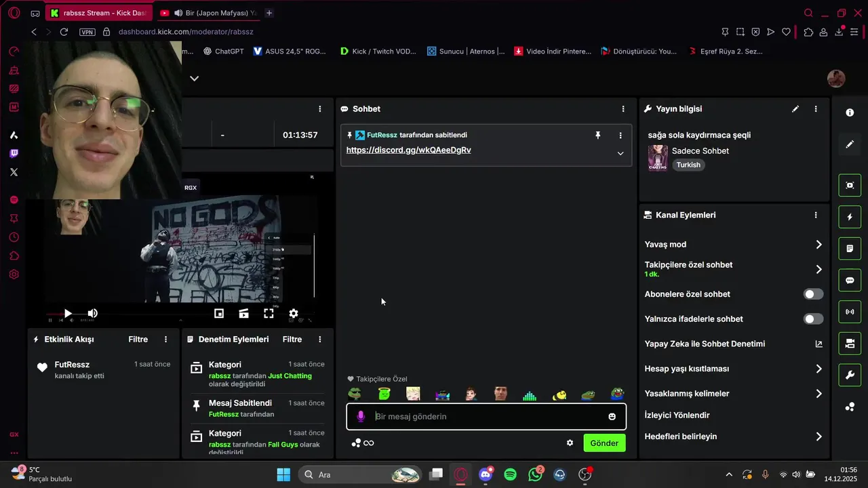
Task: Click FutRessz name in pinned message
Action: click(x=382, y=136)
